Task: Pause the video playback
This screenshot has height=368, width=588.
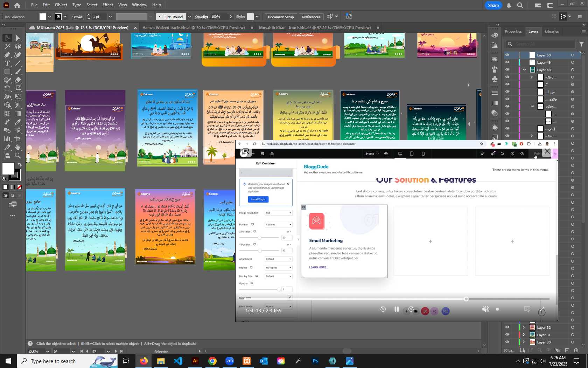Action: [397, 309]
